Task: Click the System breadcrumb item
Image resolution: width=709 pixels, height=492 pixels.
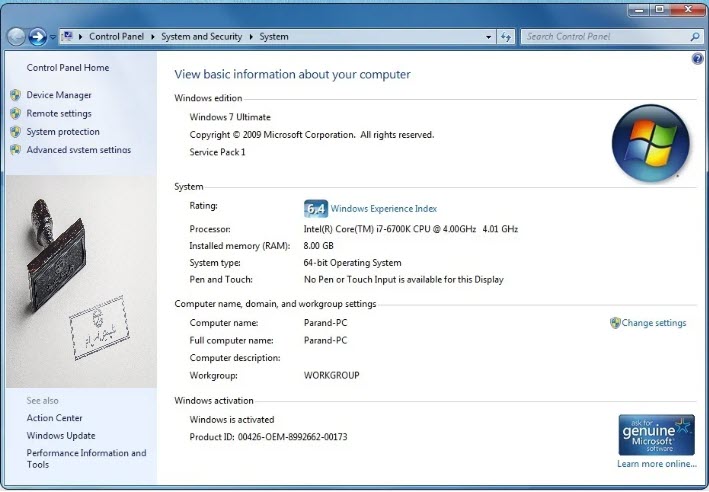Action: coord(274,37)
